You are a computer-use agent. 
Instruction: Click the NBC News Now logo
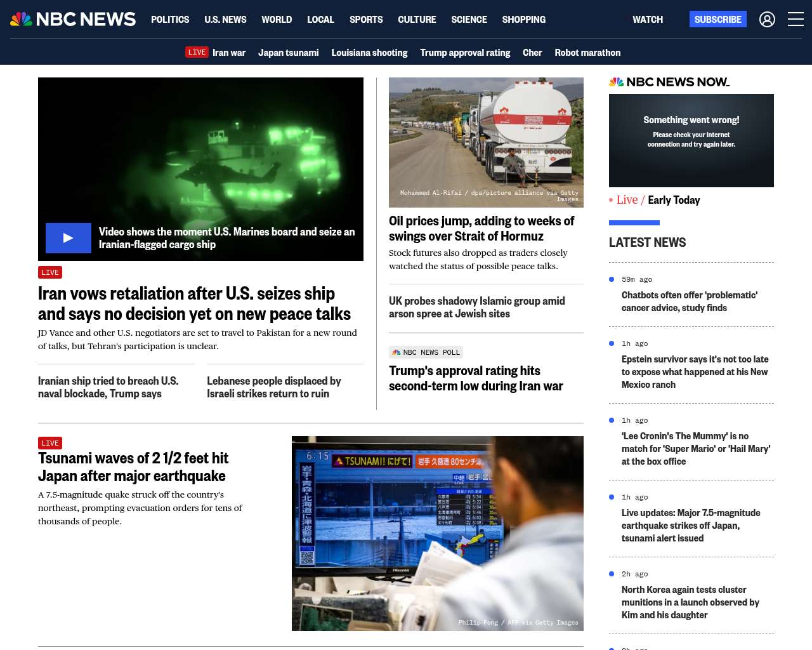point(669,82)
